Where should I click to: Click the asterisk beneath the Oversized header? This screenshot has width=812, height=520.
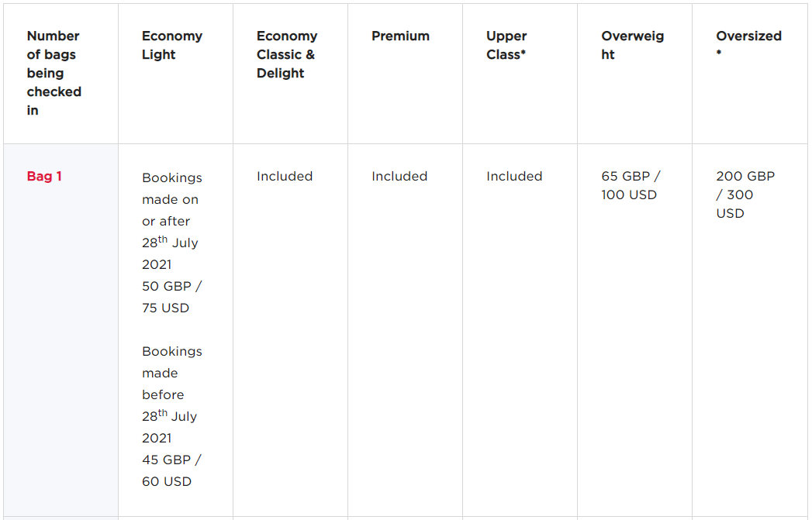[x=719, y=54]
